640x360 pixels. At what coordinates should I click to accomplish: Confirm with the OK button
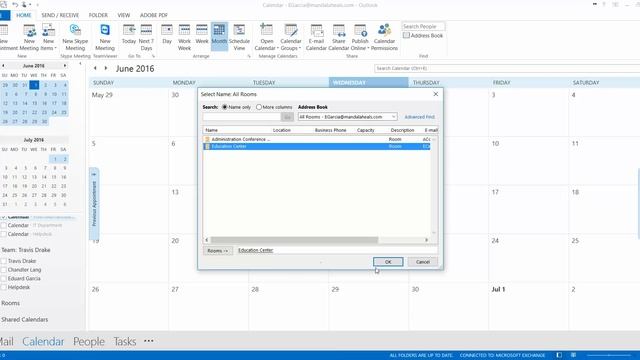pos(388,262)
